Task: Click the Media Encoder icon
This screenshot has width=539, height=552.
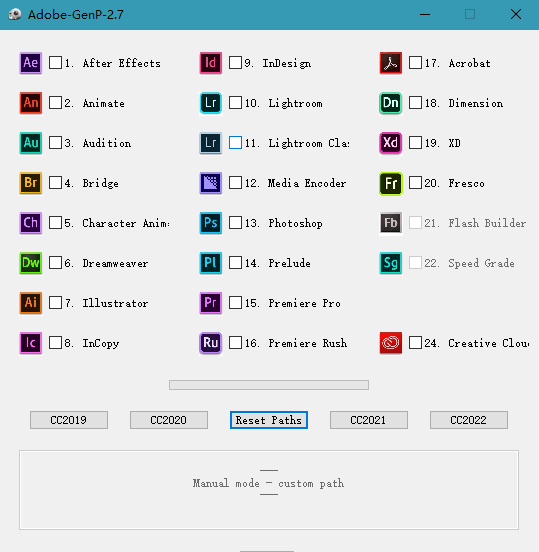Action: [211, 183]
